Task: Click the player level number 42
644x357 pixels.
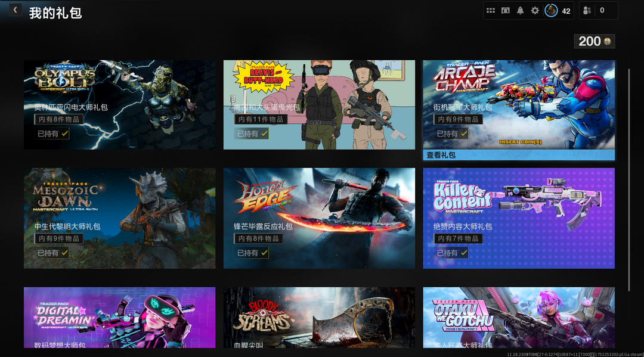Action: pos(566,11)
